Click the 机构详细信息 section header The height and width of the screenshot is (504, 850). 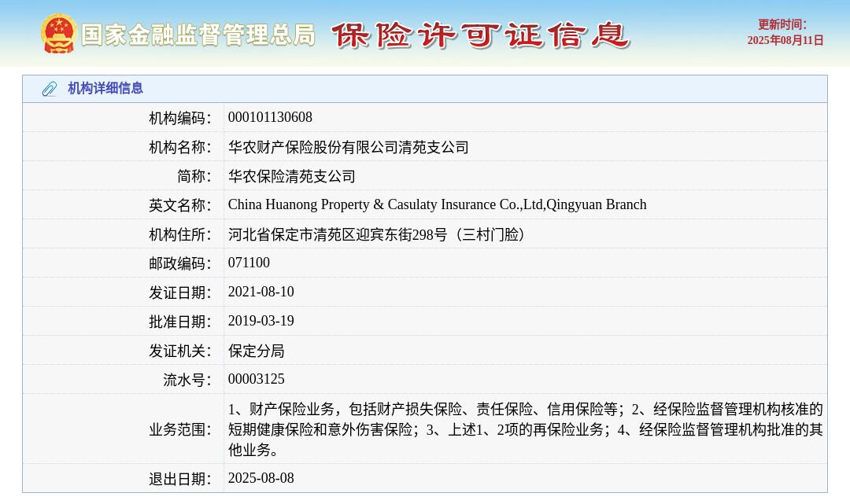105,88
